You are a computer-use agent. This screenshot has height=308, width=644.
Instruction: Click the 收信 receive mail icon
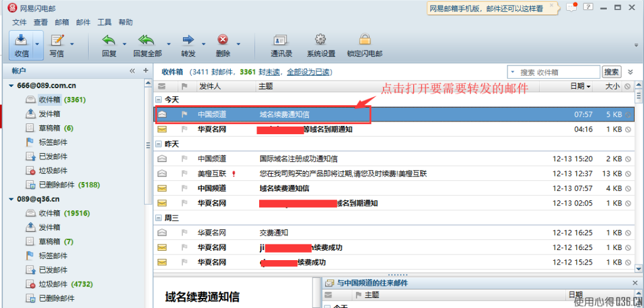point(21,40)
